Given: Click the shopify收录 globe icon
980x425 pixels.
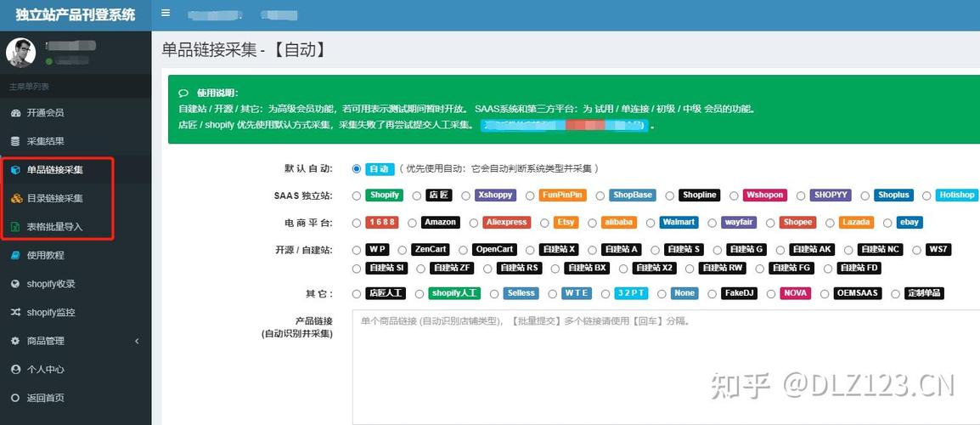Looking at the screenshot, I should 15,284.
